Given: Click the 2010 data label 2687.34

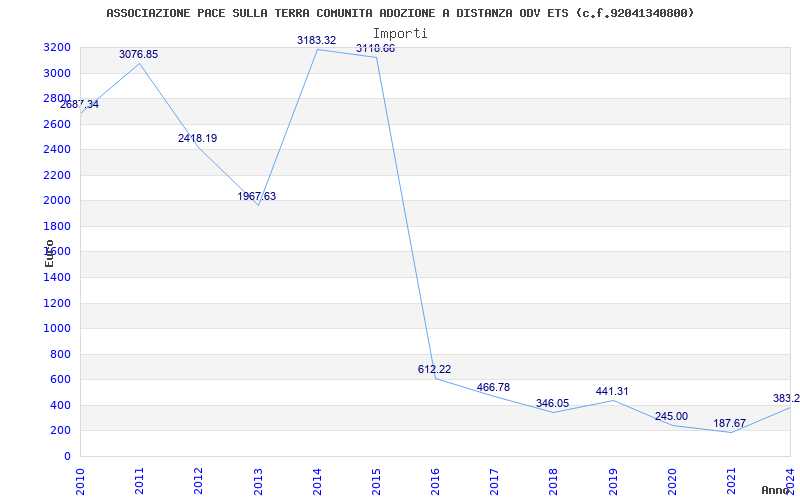Looking at the screenshot, I should pyautogui.click(x=80, y=105).
